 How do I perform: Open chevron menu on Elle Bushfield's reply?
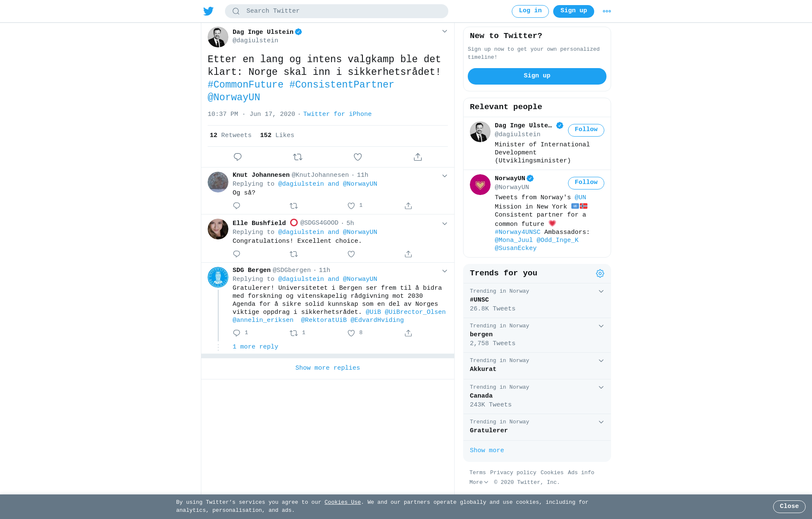[x=444, y=223]
